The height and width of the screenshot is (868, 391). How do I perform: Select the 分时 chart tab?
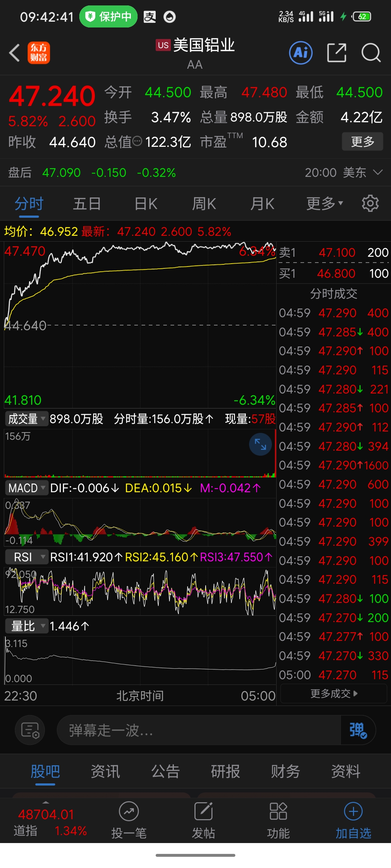pyautogui.click(x=29, y=204)
